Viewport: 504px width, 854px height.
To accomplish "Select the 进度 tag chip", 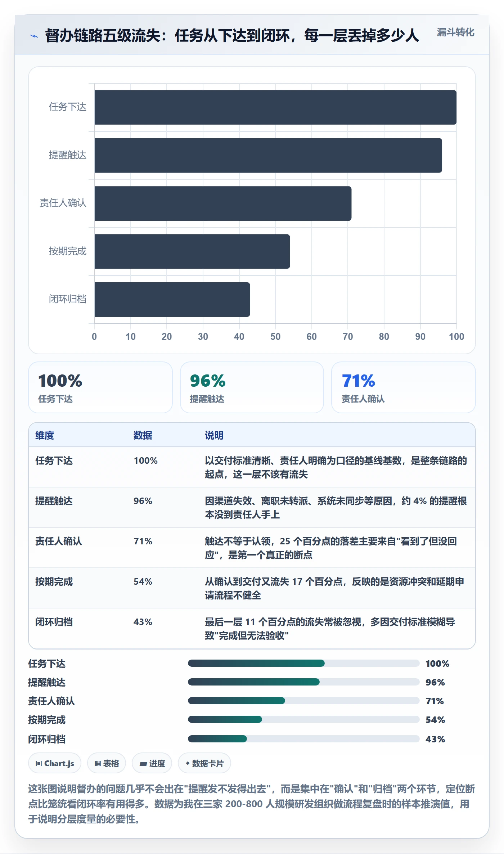I will [x=152, y=763].
